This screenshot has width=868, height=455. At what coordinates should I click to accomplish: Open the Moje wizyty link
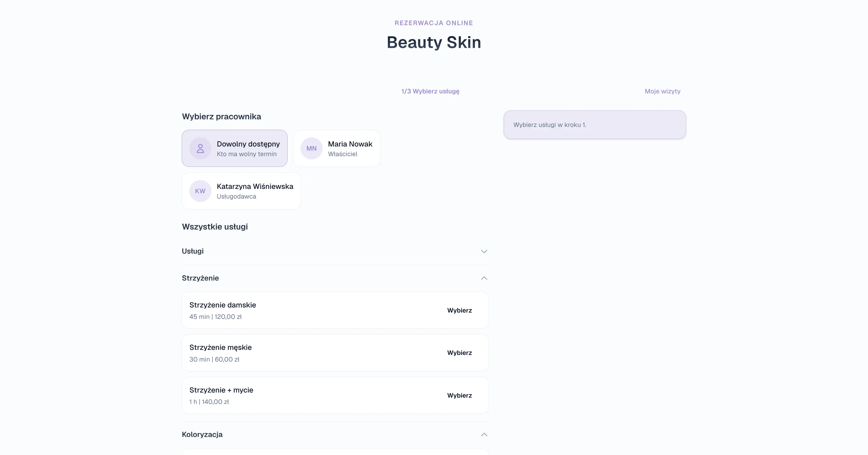pyautogui.click(x=662, y=91)
